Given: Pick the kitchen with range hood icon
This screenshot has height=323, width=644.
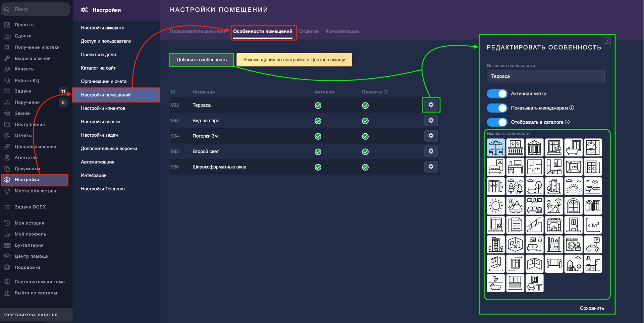Looking at the screenshot, I should pyautogui.click(x=593, y=264).
